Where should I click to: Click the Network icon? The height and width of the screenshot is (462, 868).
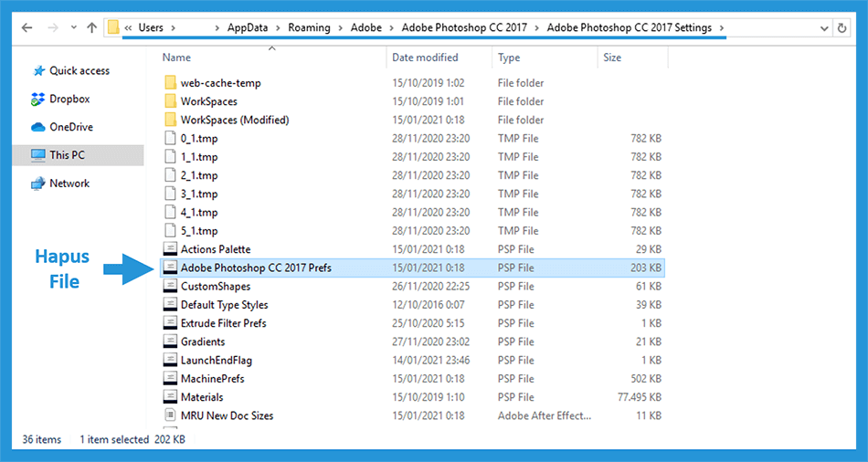pyautogui.click(x=37, y=184)
